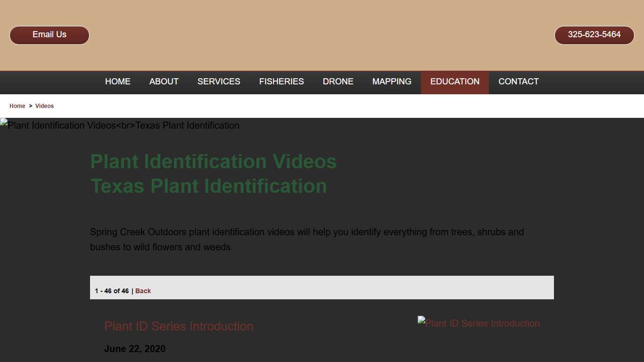Navigate to the HOME menu item

coord(117,82)
